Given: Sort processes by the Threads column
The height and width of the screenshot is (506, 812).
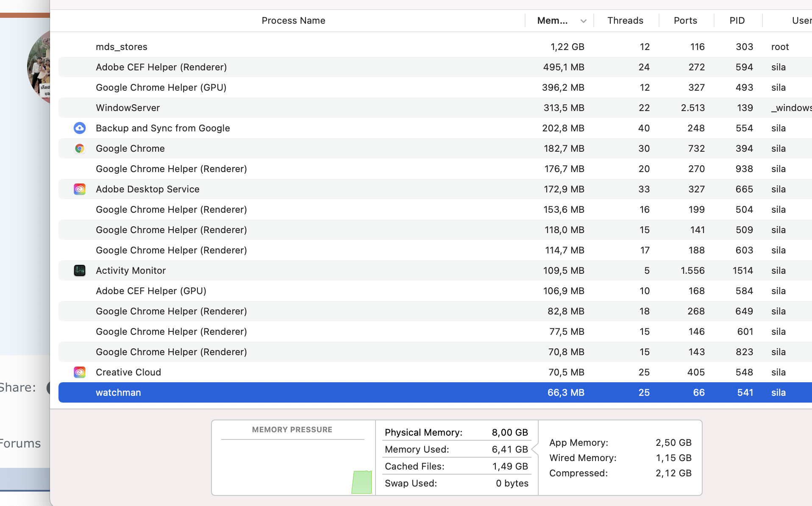Looking at the screenshot, I should [x=625, y=21].
